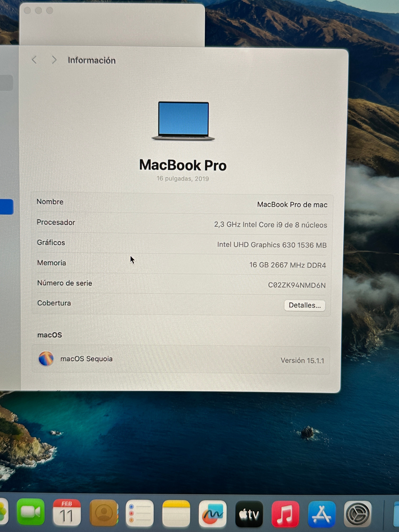Open FaceTime from the dock
This screenshot has height=532, width=399.
[31, 512]
